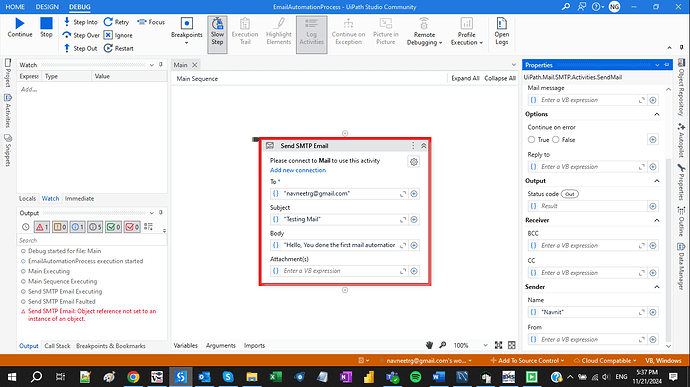The width and height of the screenshot is (690, 387).
Task: Click plus button next to Subject field
Action: (414, 220)
